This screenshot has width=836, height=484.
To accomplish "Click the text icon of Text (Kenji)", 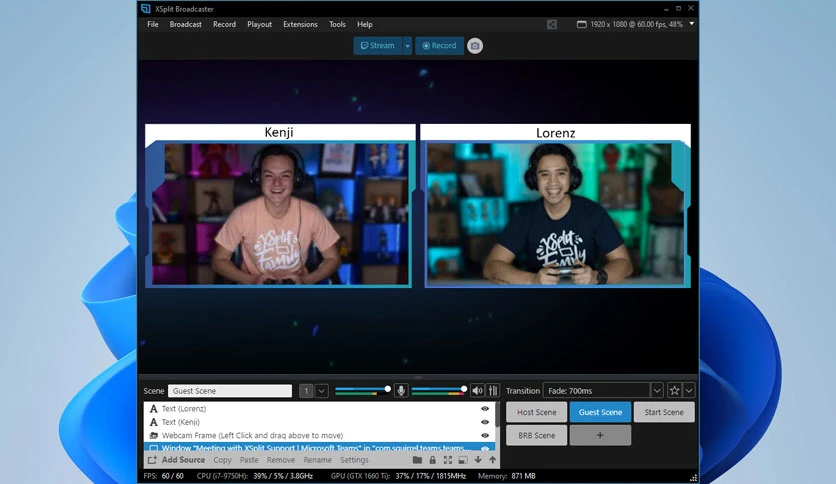I will [x=154, y=422].
